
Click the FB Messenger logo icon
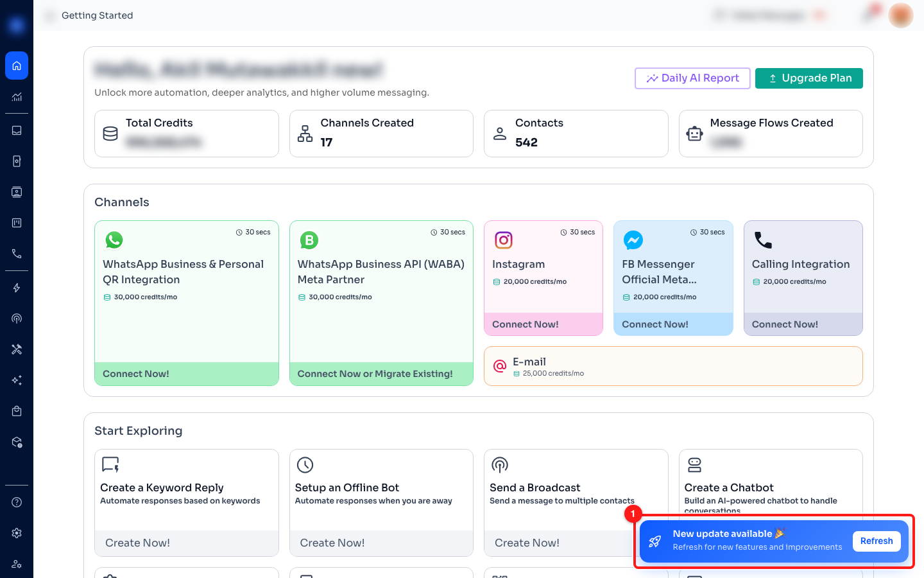pyautogui.click(x=633, y=240)
